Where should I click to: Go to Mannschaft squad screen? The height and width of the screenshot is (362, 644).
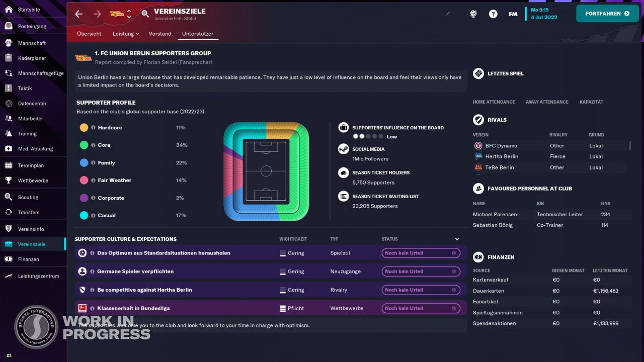click(x=33, y=43)
